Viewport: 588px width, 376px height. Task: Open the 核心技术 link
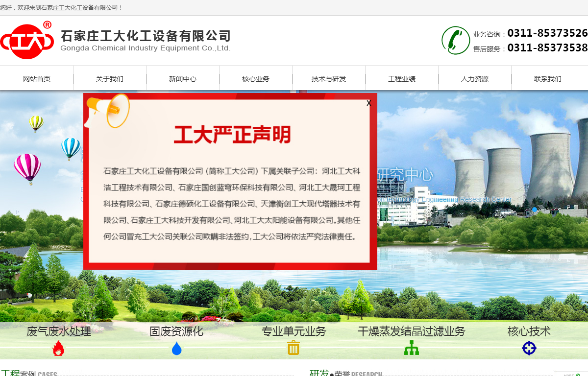529,331
